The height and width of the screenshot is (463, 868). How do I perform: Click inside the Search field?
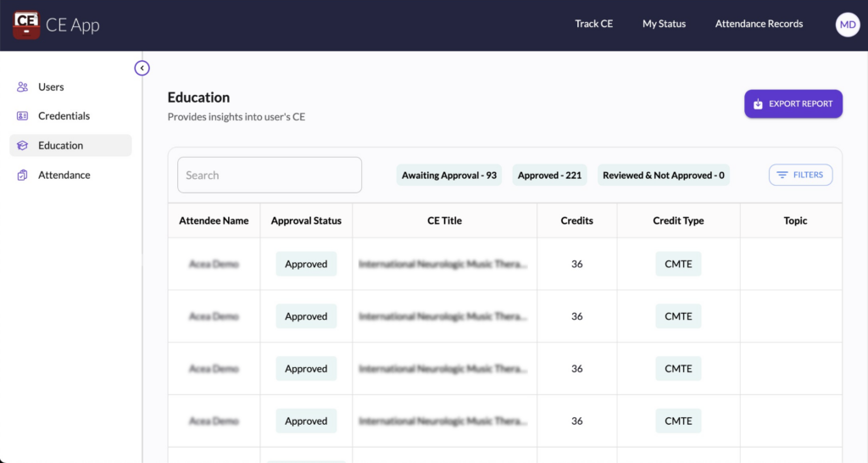(270, 176)
